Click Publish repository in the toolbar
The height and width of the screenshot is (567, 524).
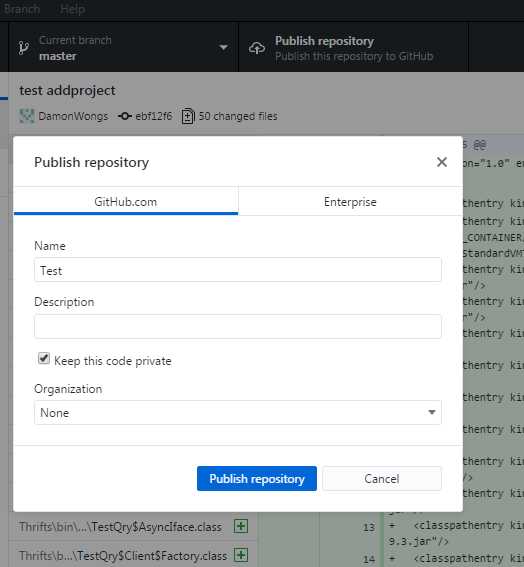coord(353,47)
